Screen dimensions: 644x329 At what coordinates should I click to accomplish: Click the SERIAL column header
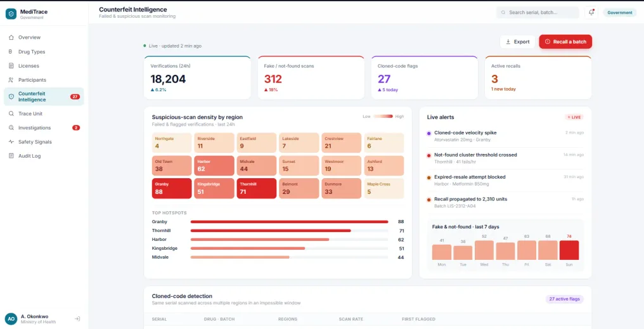pyautogui.click(x=159, y=319)
